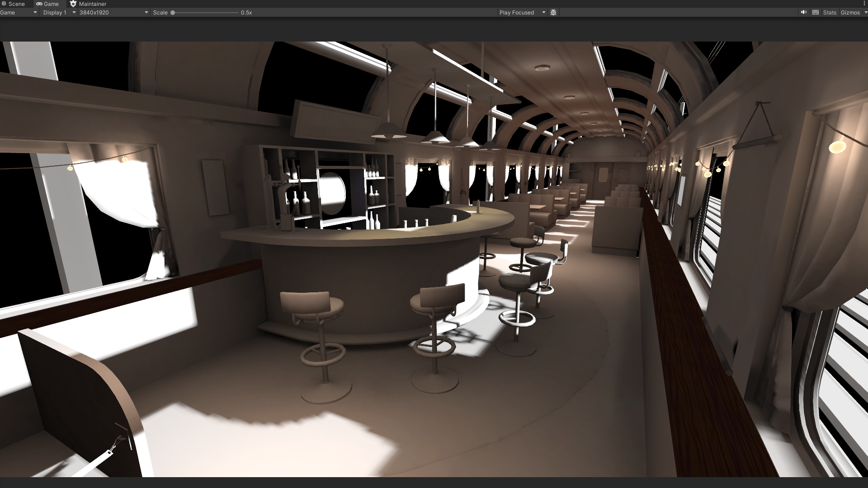Click the round porthole behind the bar
868x488 pixels.
332,193
